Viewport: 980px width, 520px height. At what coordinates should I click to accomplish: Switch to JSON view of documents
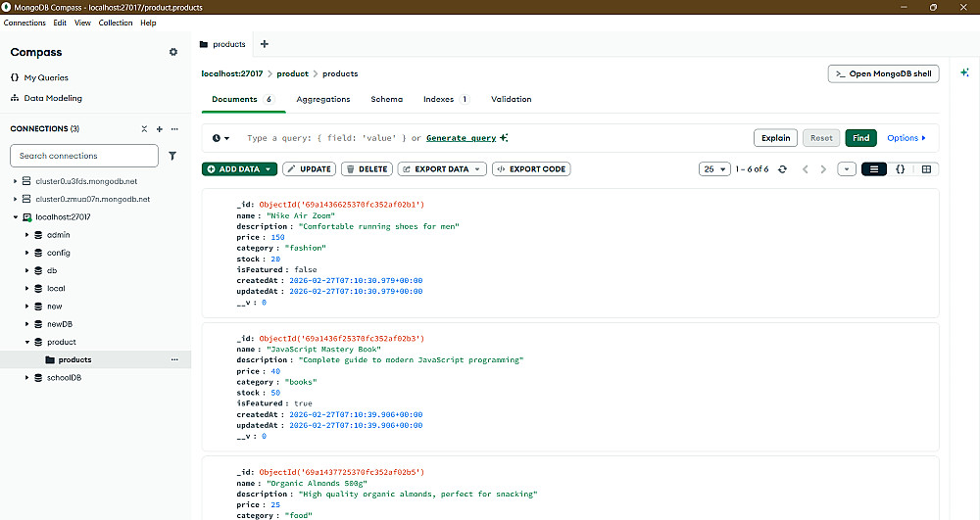900,169
